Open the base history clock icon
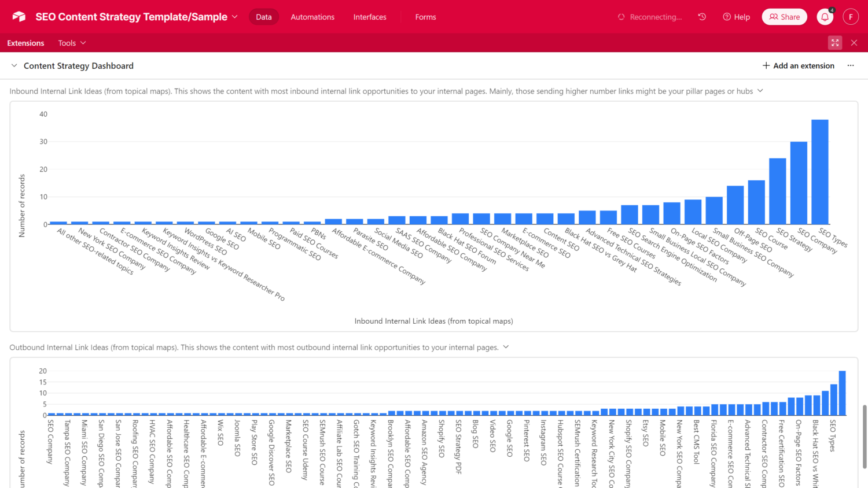This screenshot has width=868, height=488. (702, 17)
